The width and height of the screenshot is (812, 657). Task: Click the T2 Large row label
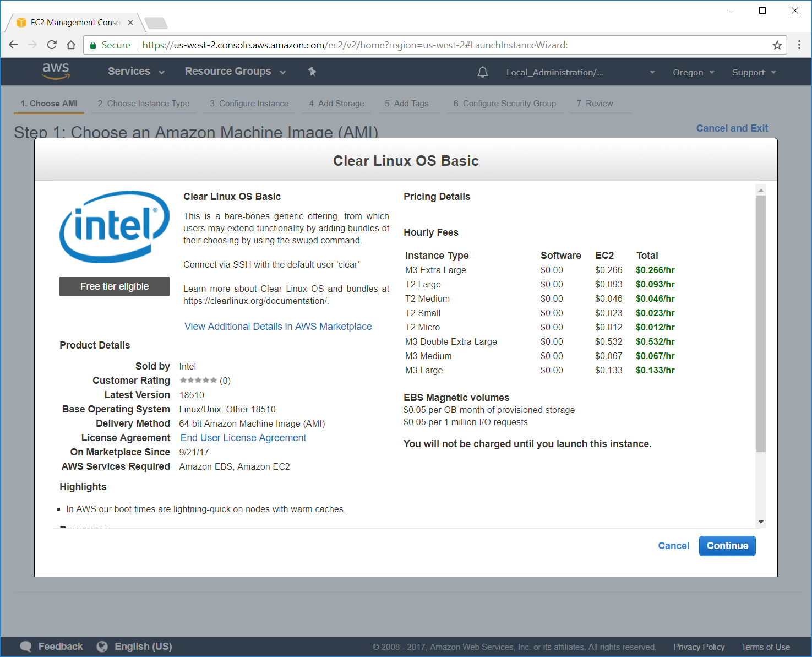pyautogui.click(x=423, y=284)
